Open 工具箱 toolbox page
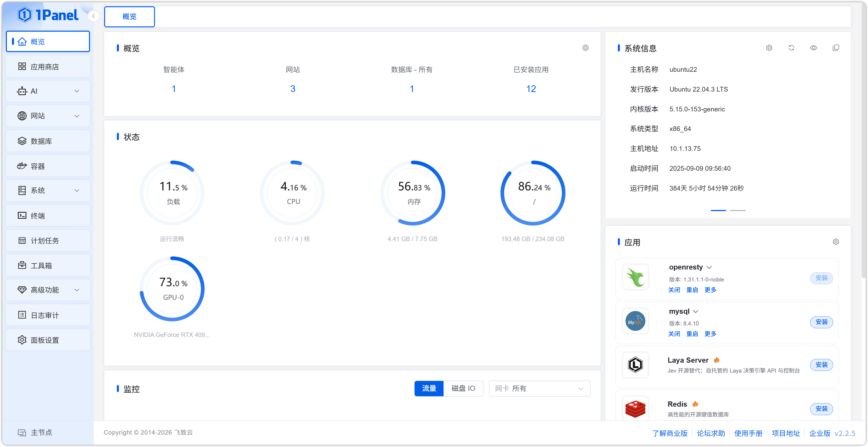 pyautogui.click(x=48, y=265)
